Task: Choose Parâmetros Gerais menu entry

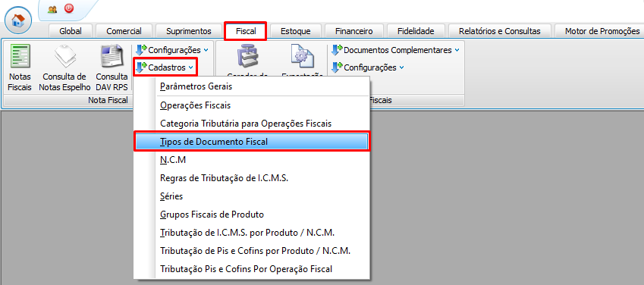Action: pyautogui.click(x=252, y=86)
